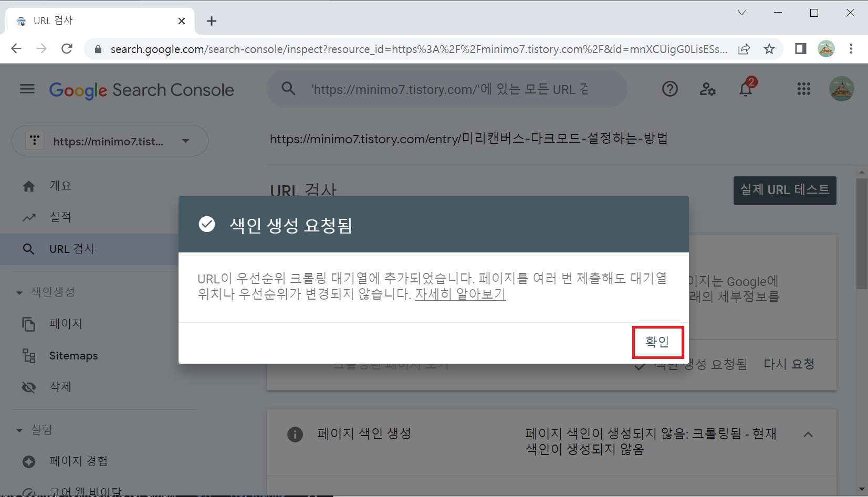Click the 실제 URL 테스트 button
This screenshot has width=868, height=497.
tap(785, 190)
